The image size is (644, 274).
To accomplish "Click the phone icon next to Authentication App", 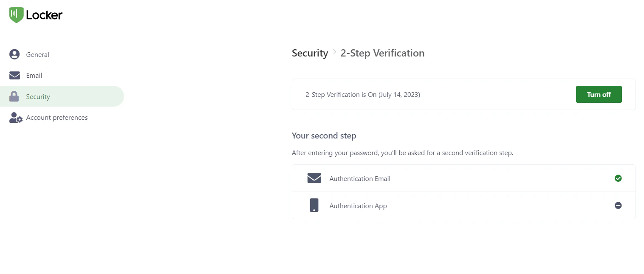I will pyautogui.click(x=314, y=205).
